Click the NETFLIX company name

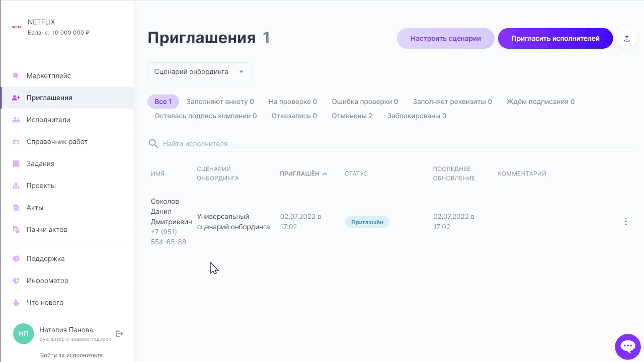(x=41, y=22)
